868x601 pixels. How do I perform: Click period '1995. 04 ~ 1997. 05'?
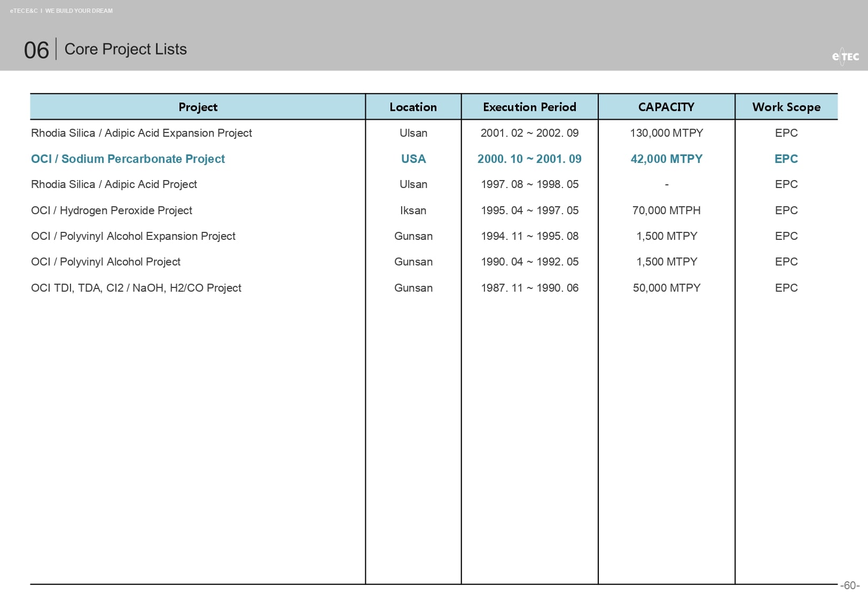pos(529,210)
